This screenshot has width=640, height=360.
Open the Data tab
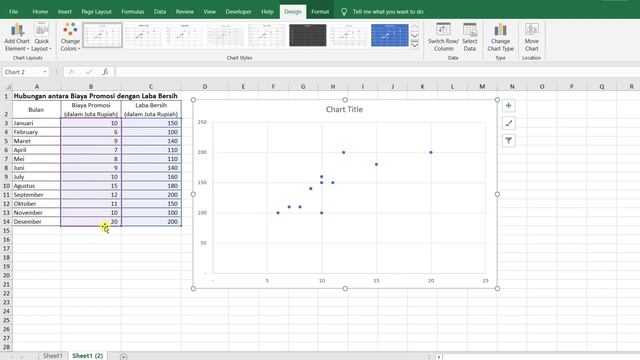pos(160,12)
